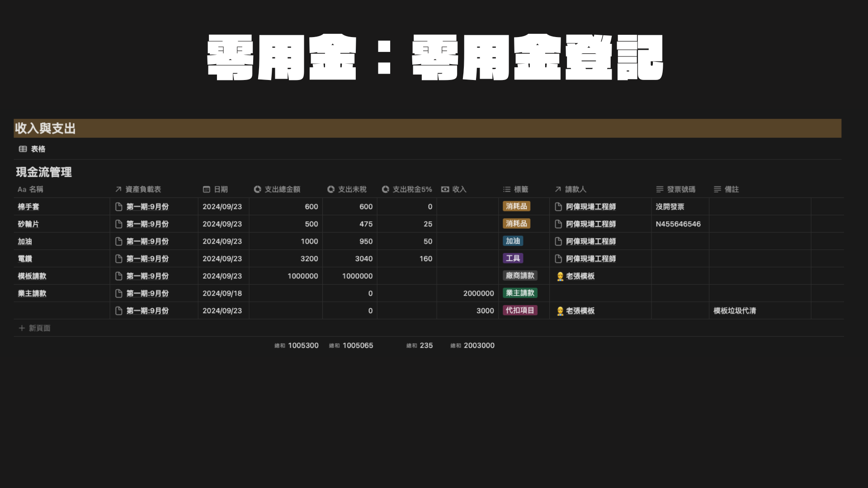Screen dimensions: 868x488
Task: Click the orange 消耗品 tag in 砂輪片 row
Action: point(516,224)
